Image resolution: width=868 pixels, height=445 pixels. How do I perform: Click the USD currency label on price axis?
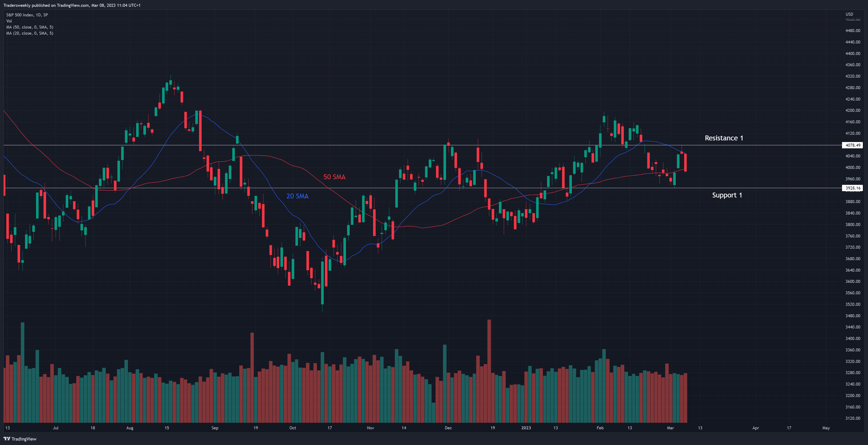point(849,14)
